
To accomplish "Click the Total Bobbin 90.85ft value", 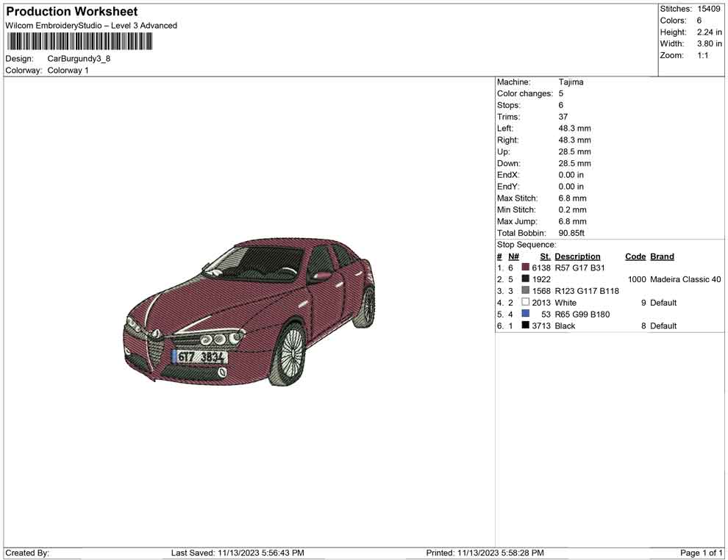I will pyautogui.click(x=571, y=233).
